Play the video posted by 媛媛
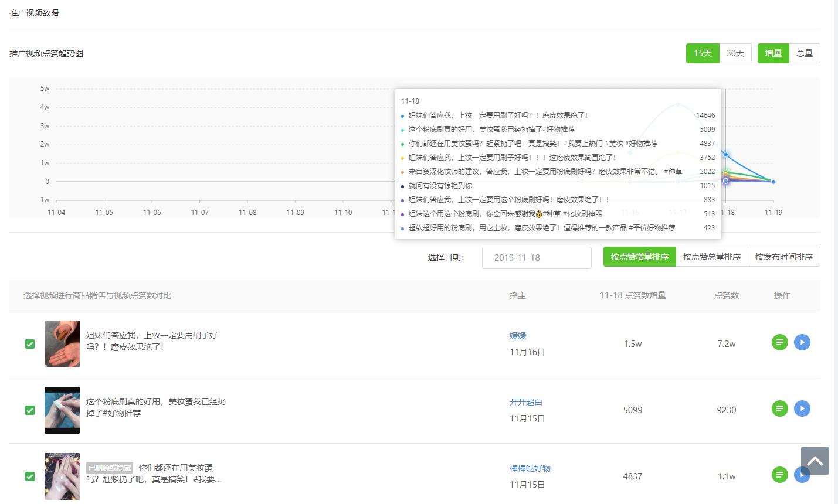The image size is (838, 504). coord(802,342)
